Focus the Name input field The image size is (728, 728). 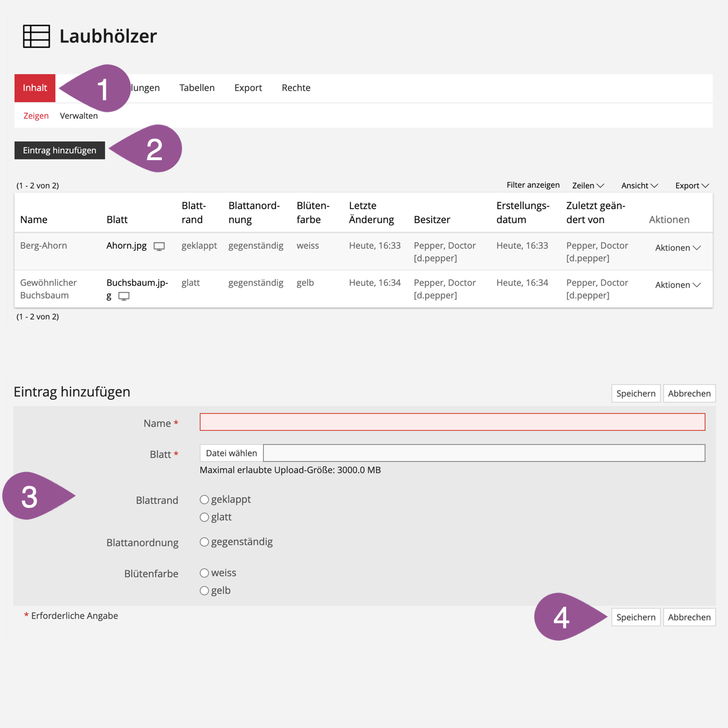(452, 422)
